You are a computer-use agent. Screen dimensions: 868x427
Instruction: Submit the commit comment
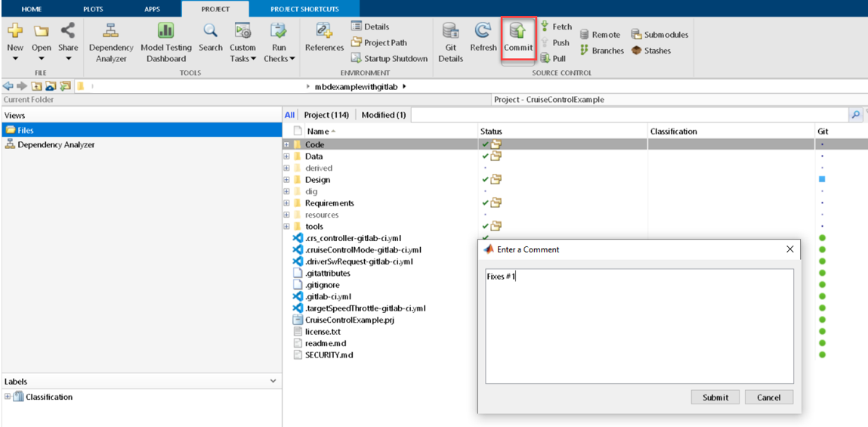(715, 398)
